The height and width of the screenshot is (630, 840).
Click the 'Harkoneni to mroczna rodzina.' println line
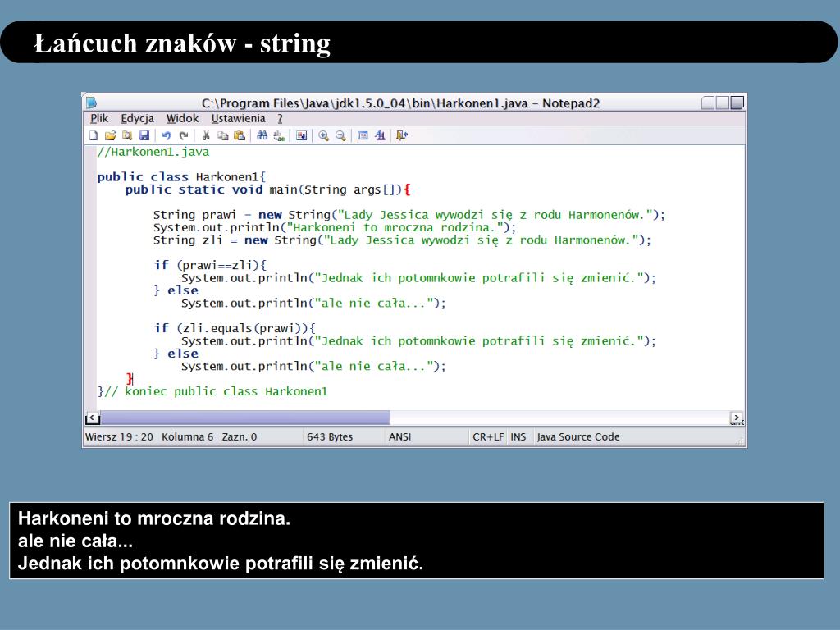(x=335, y=228)
